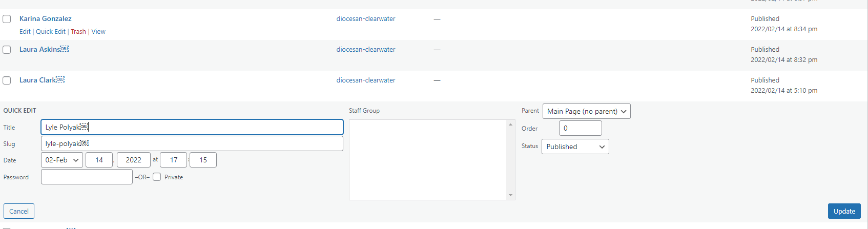Open the month dropdown showing 02-Feb
Screen dimensions: 868x229
[61, 160]
